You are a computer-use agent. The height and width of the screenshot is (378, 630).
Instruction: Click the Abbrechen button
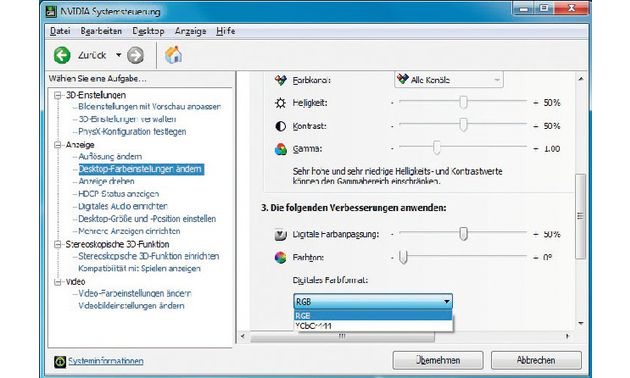tap(536, 360)
